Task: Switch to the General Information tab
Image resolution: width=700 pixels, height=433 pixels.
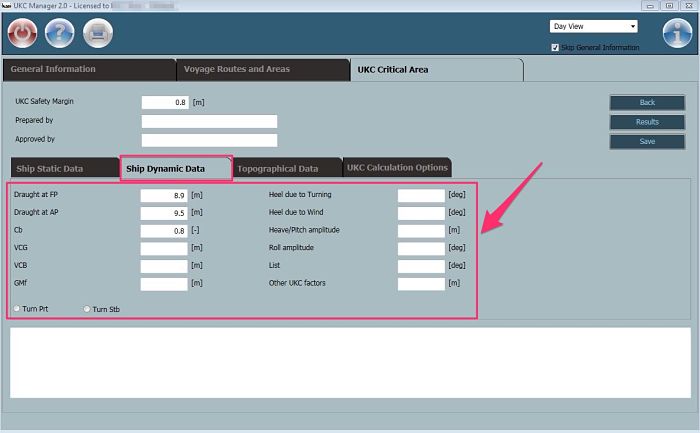Action: point(88,69)
